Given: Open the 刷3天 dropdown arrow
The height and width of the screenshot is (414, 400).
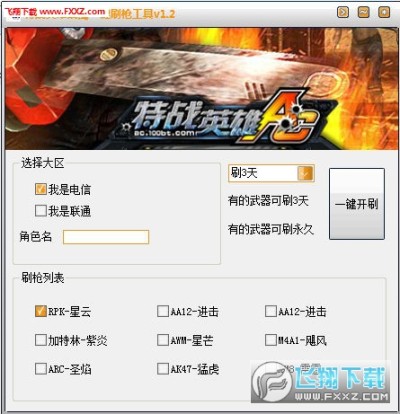Looking at the screenshot, I should (x=306, y=173).
